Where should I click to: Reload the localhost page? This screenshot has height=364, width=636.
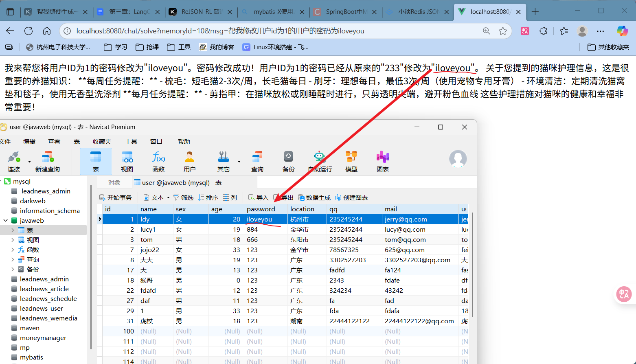point(29,31)
